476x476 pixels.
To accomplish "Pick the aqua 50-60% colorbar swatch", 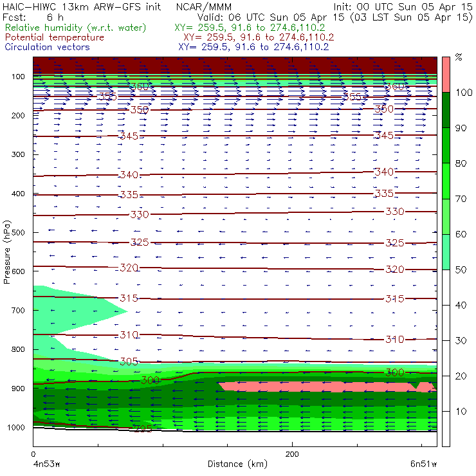I will pyautogui.click(x=446, y=252).
